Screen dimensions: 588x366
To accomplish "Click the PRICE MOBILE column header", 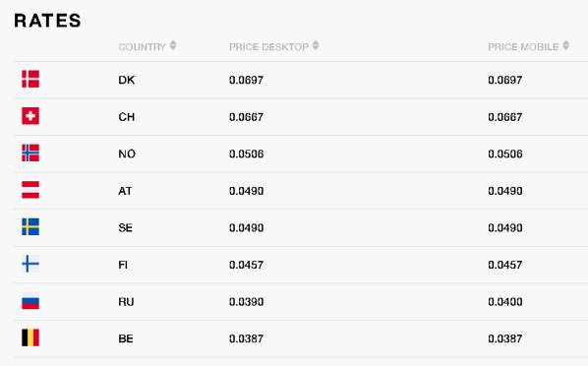I will tap(523, 47).
